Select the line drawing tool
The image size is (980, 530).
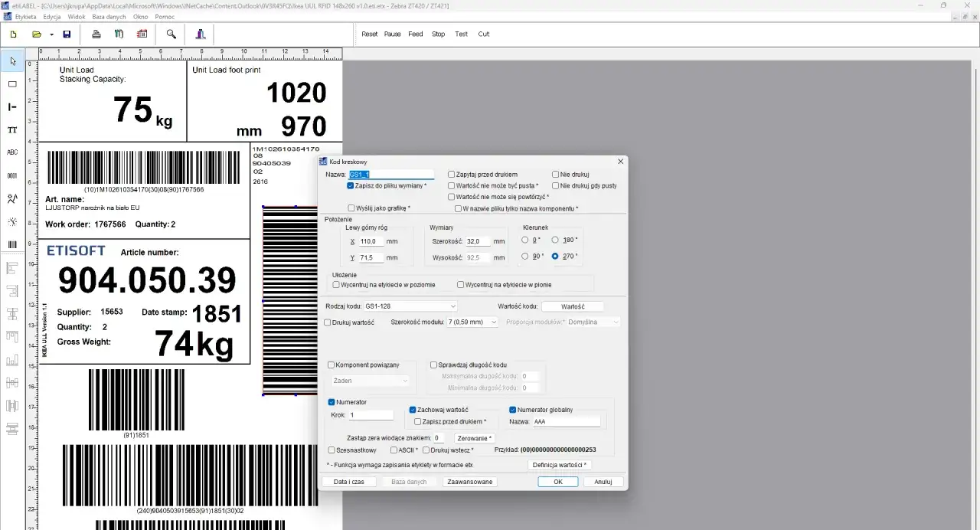[12, 107]
